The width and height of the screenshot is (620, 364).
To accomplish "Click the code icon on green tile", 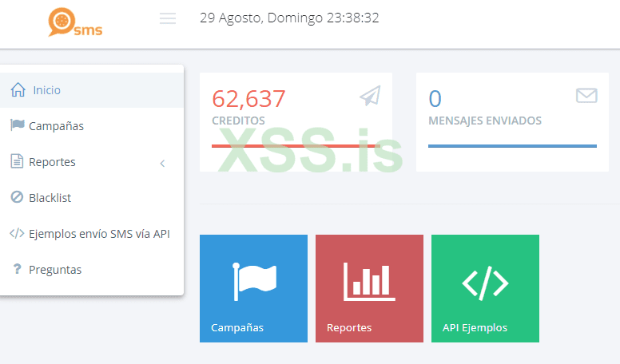I will [485, 283].
